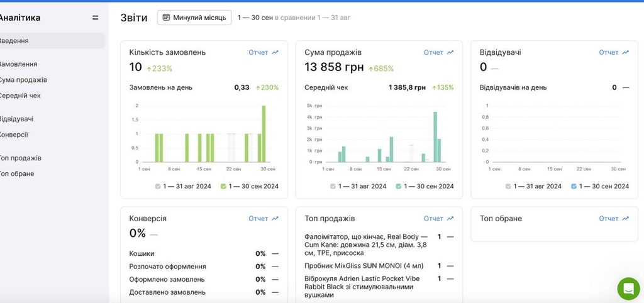Collapse sidebar with the hamburger icon
The image size is (644, 303).
(96, 18)
